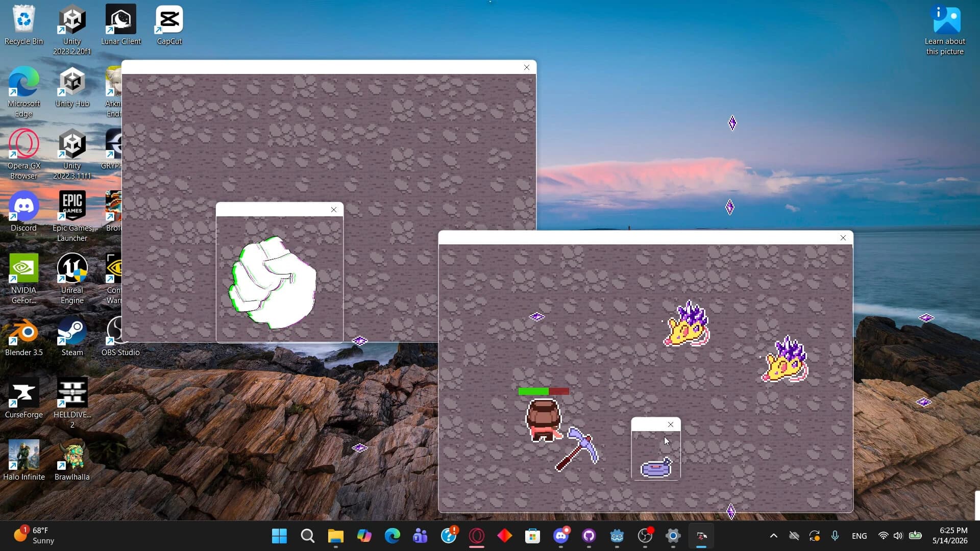Click the microphone tray icon
Image resolution: width=980 pixels, height=551 pixels.
click(835, 536)
